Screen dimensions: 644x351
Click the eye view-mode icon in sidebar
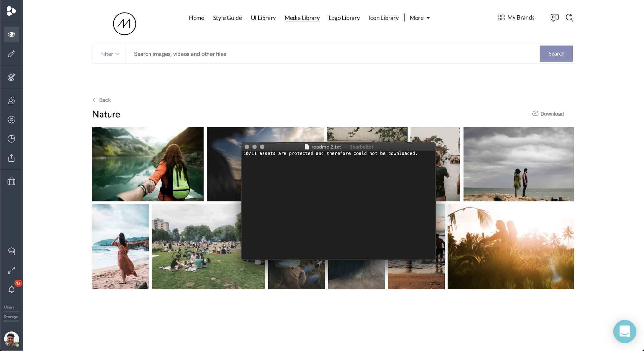(x=11, y=34)
